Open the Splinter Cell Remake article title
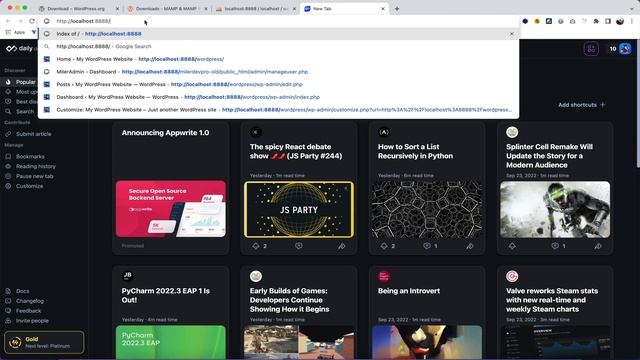The image size is (640, 360). click(549, 156)
